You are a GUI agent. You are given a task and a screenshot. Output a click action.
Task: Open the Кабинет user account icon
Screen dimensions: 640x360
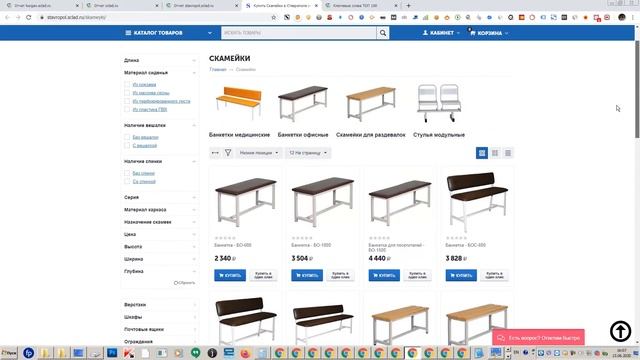pyautogui.click(x=425, y=33)
